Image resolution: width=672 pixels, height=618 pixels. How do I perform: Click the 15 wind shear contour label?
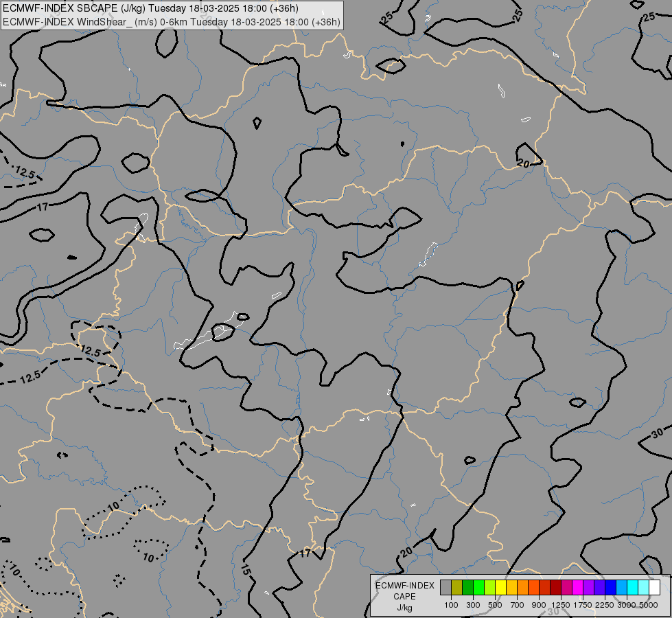click(245, 569)
